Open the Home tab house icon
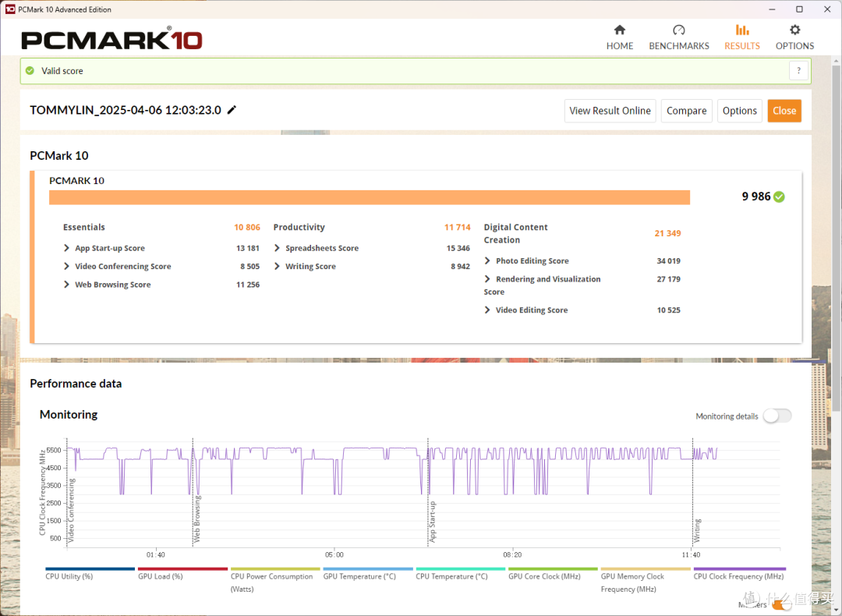842x616 pixels. pyautogui.click(x=620, y=30)
